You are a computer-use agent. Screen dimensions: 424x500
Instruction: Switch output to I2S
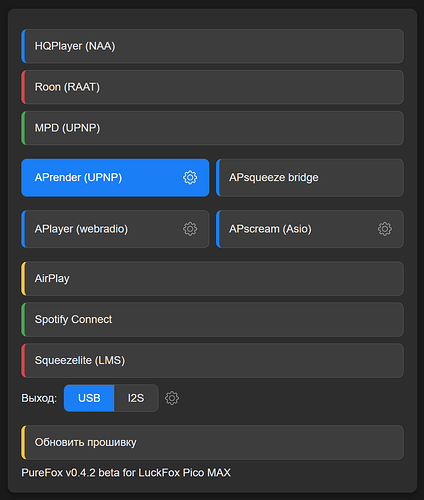pyautogui.click(x=136, y=398)
